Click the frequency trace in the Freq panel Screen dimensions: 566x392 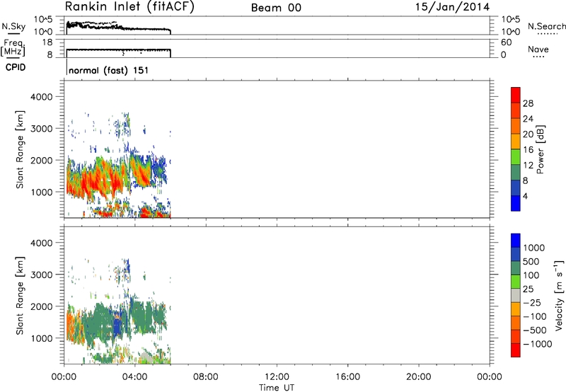[118, 50]
